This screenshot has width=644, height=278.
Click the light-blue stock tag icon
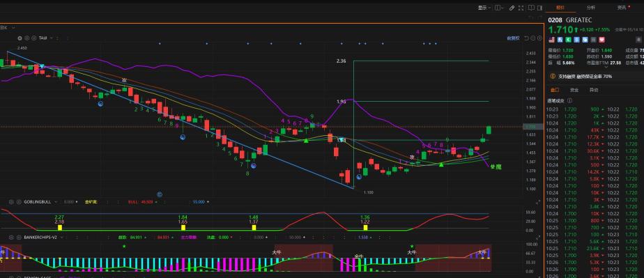585,40
